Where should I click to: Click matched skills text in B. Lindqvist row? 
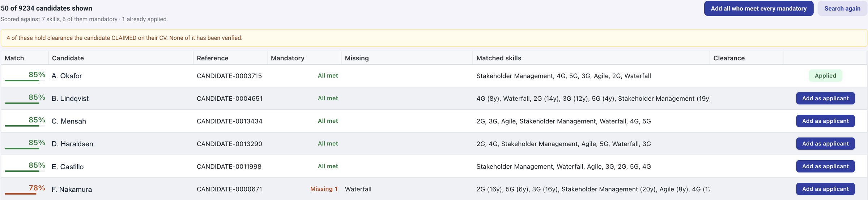click(593, 99)
